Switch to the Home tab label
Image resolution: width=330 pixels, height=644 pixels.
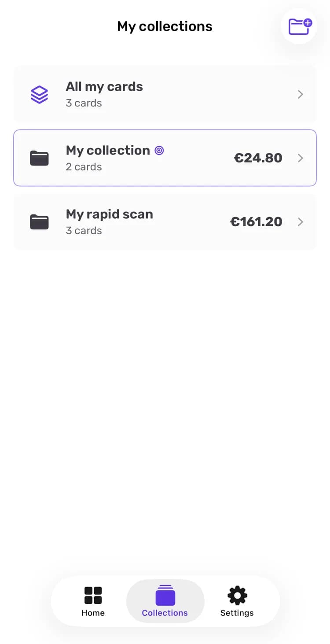(x=93, y=613)
